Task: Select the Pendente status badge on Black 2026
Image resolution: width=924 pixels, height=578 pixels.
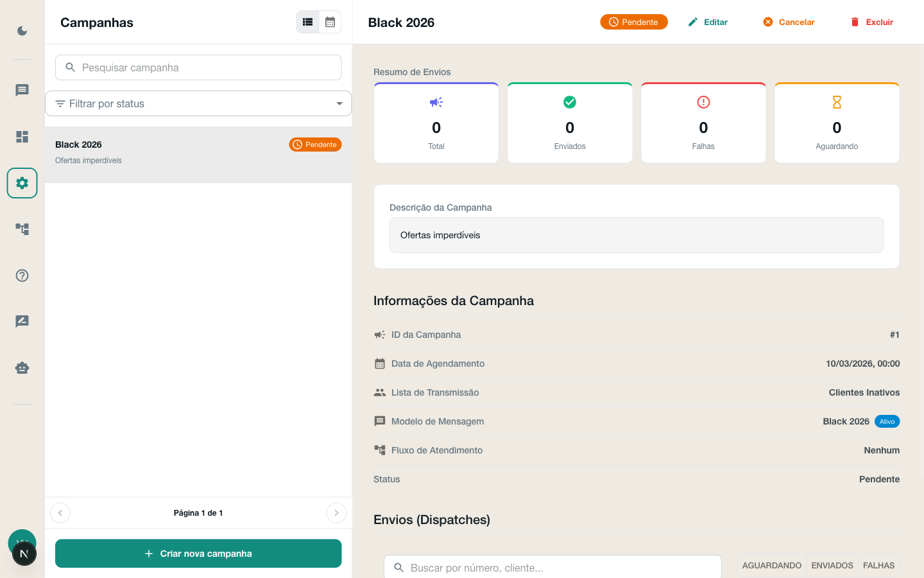Action: (x=315, y=144)
